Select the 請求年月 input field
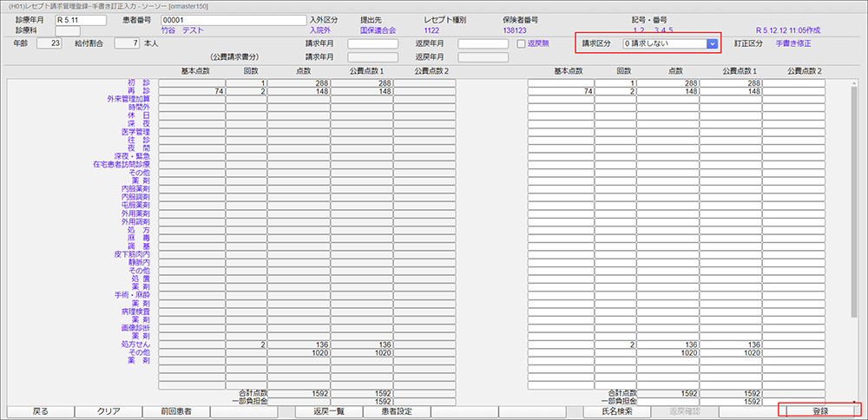Viewport: 868px width, 420px height. tap(372, 43)
